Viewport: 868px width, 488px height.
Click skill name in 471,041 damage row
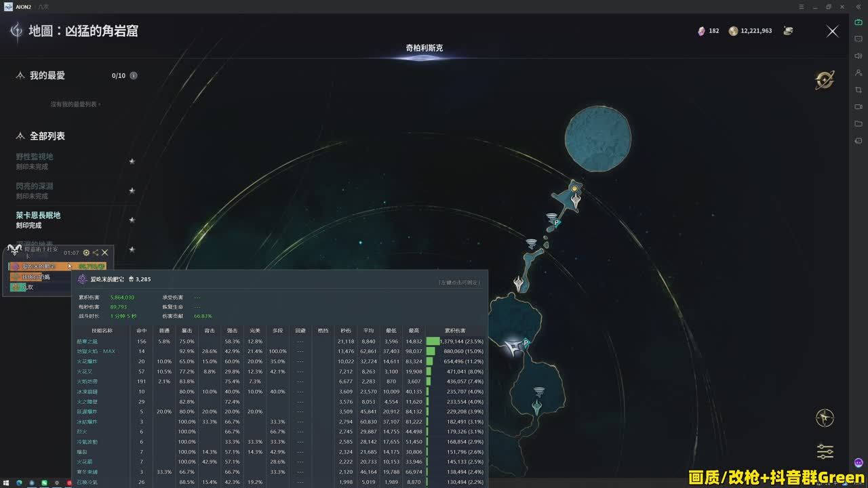84,371
